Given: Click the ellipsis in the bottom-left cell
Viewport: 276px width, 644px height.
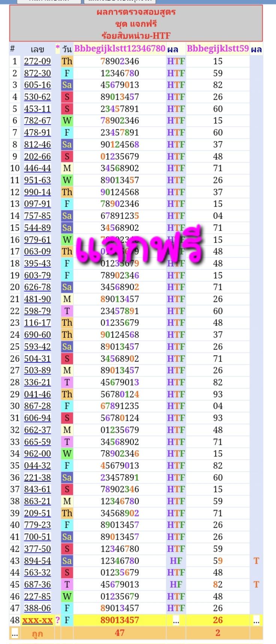Looking at the screenshot, I should (x=14, y=633).
